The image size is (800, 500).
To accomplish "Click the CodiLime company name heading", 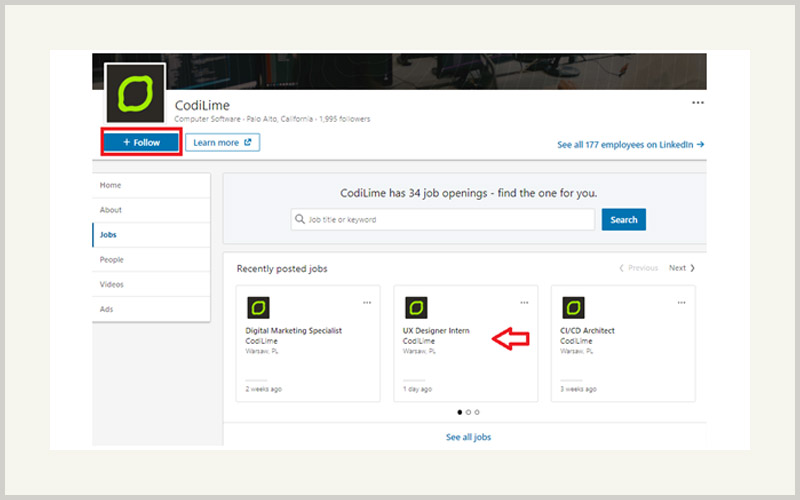I will click(202, 105).
